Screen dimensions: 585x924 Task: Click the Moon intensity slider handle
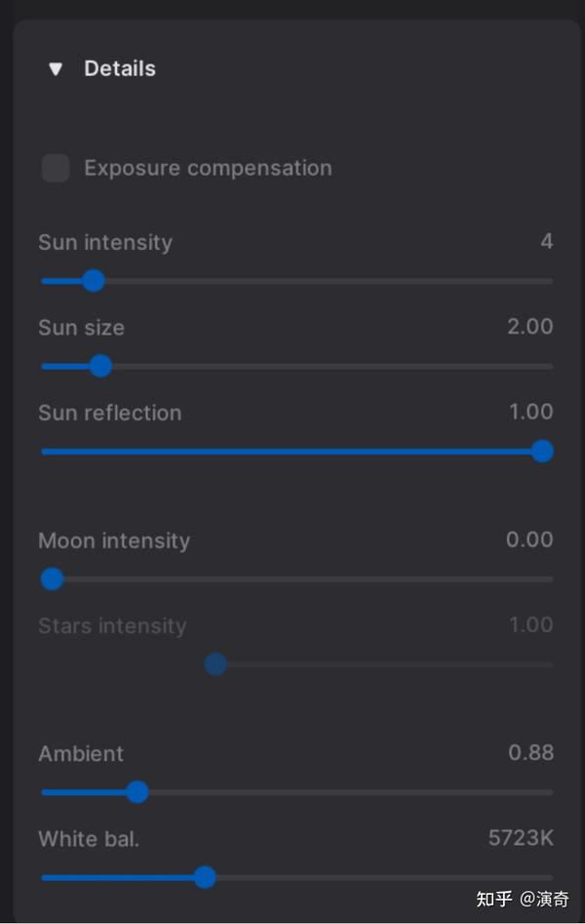[x=53, y=580]
